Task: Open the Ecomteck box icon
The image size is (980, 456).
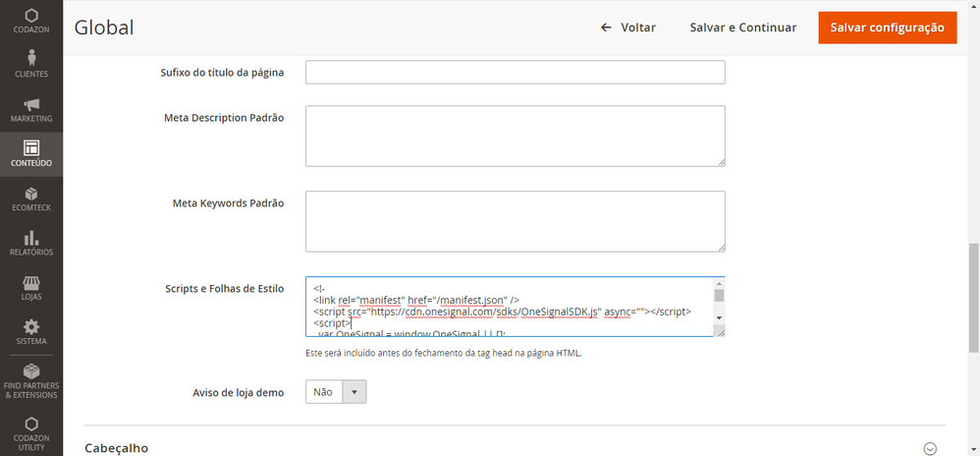Action: coord(31,195)
